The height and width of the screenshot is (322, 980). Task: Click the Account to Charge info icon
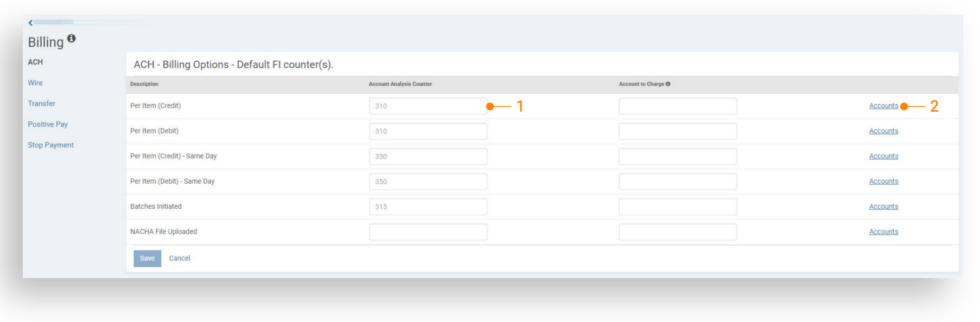tap(668, 84)
